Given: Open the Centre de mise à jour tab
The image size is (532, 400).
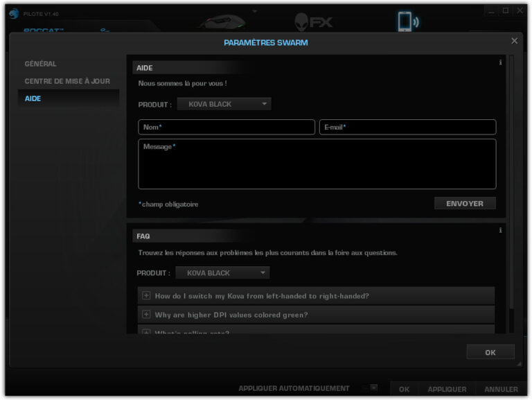Looking at the screenshot, I should 67,81.
